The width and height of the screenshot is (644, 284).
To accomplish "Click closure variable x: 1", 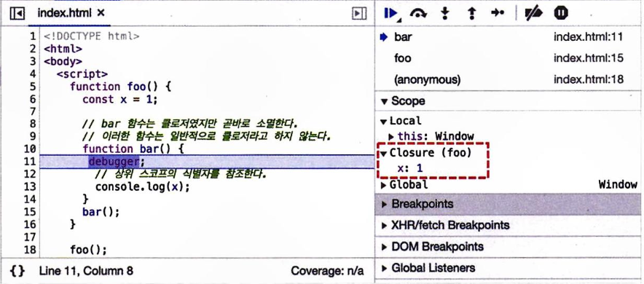I will coord(410,168).
